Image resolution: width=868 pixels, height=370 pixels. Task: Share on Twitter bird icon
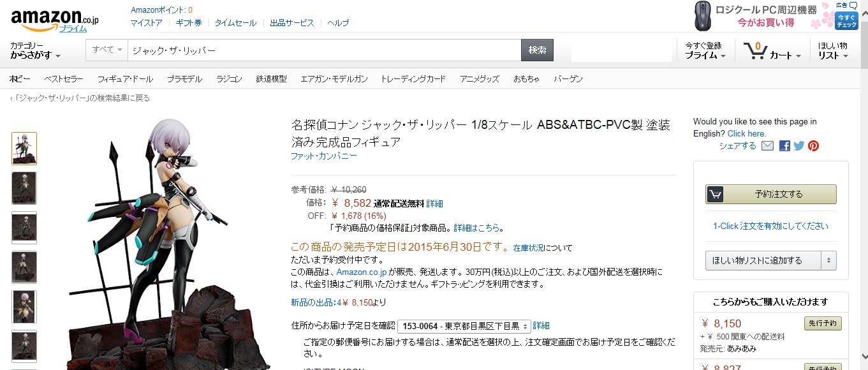[x=798, y=146]
